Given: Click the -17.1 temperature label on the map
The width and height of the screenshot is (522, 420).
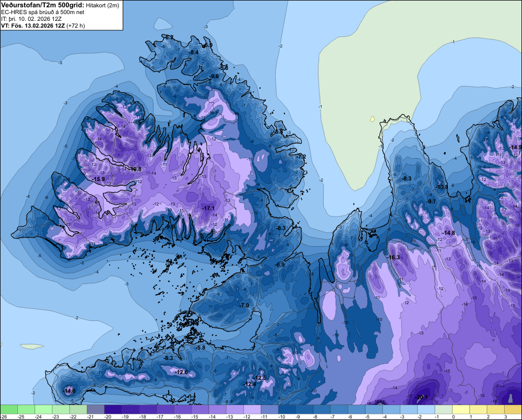Looking at the screenshot, I should [x=208, y=208].
